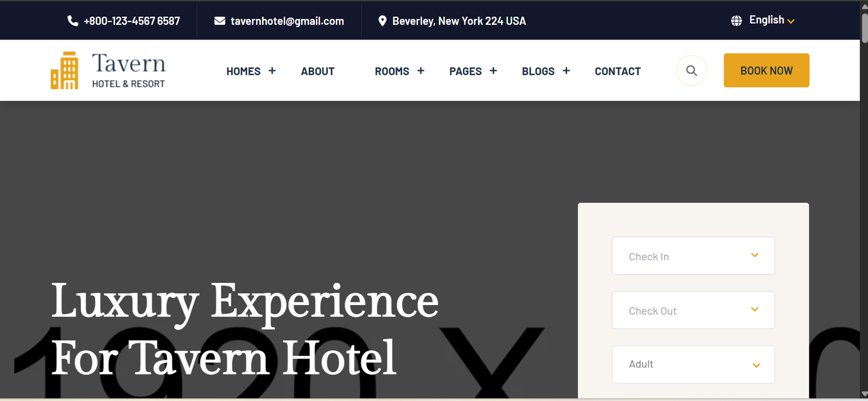Click plus icon next to HOMES

point(272,71)
